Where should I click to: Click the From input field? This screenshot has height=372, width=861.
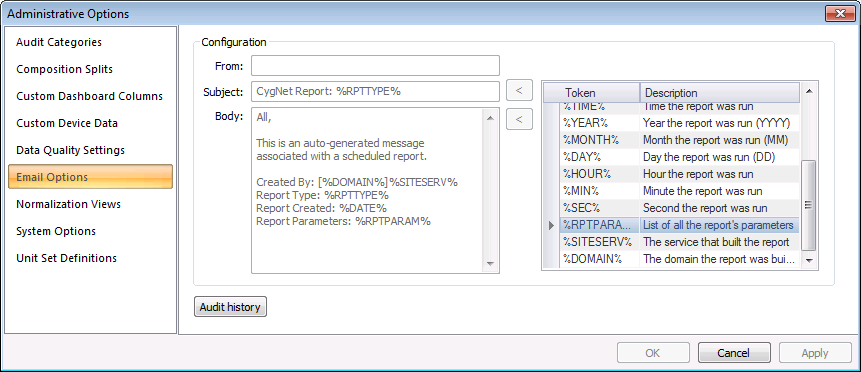[x=376, y=65]
